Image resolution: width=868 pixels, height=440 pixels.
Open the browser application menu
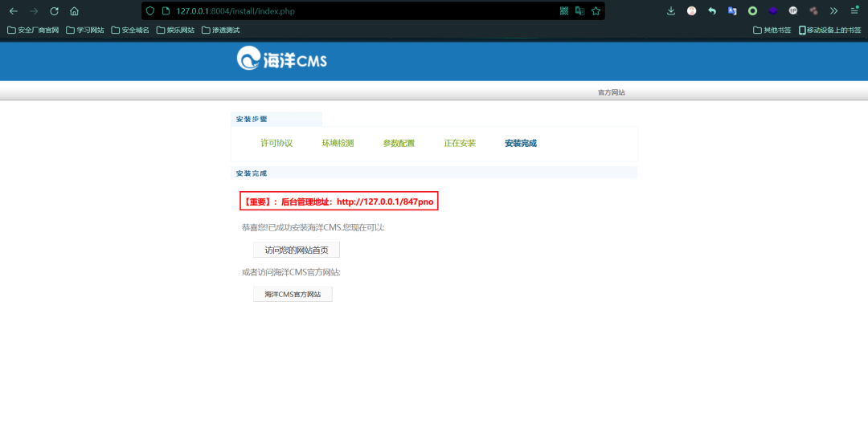tap(854, 10)
